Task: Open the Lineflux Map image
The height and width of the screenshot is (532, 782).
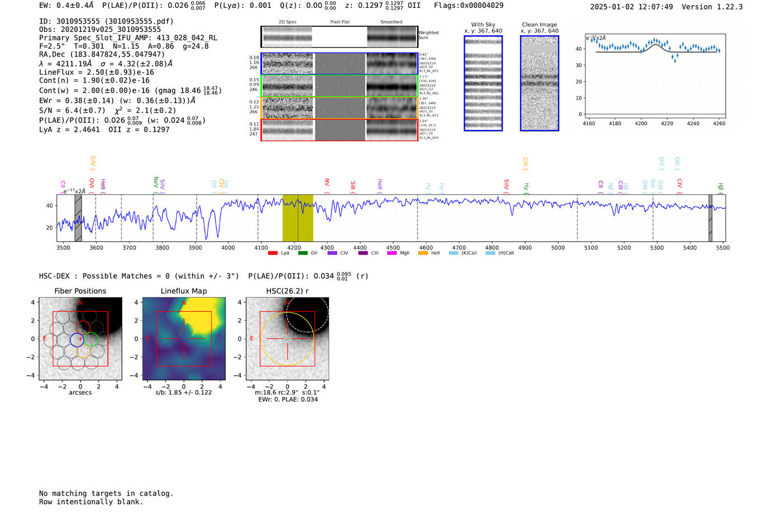Action: (x=184, y=339)
